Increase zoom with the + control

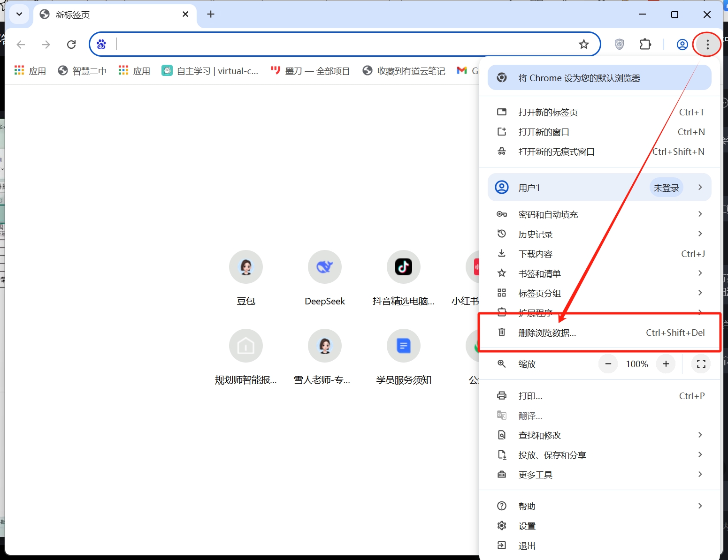click(x=666, y=364)
